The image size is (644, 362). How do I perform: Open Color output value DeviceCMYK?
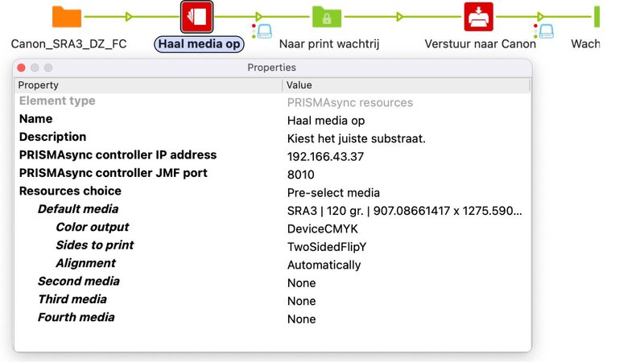(x=322, y=229)
